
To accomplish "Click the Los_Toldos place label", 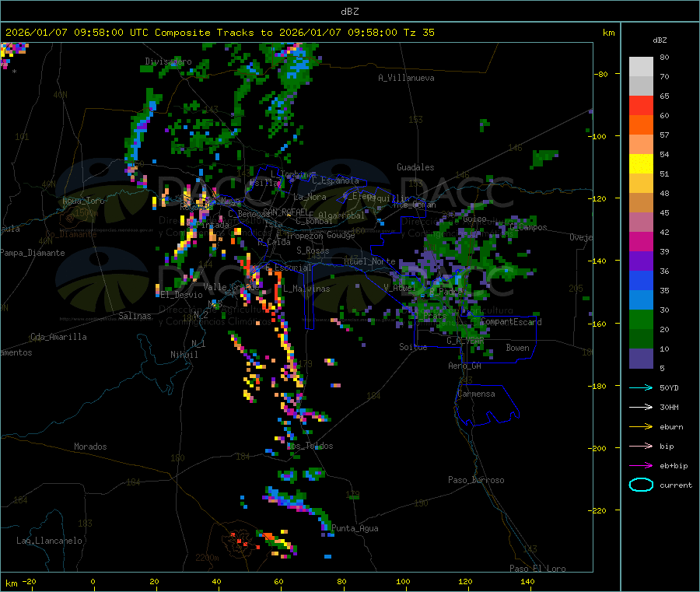I will (x=310, y=446).
